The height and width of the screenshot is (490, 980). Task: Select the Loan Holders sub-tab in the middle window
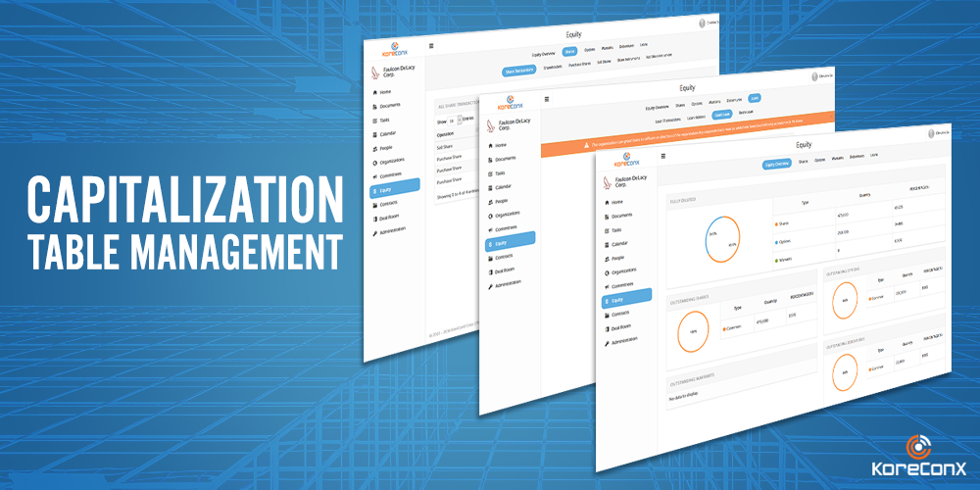696,117
